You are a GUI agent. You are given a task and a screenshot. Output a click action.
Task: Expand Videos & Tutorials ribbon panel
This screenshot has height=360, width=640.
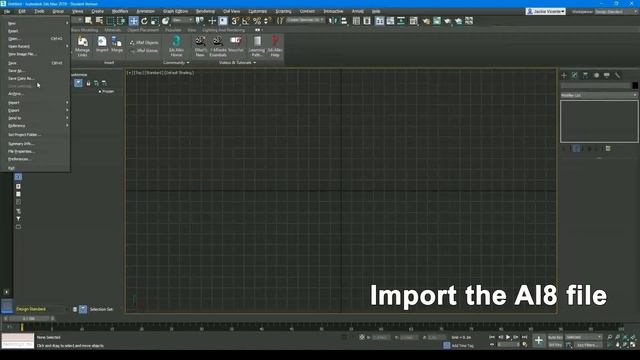click(238, 62)
